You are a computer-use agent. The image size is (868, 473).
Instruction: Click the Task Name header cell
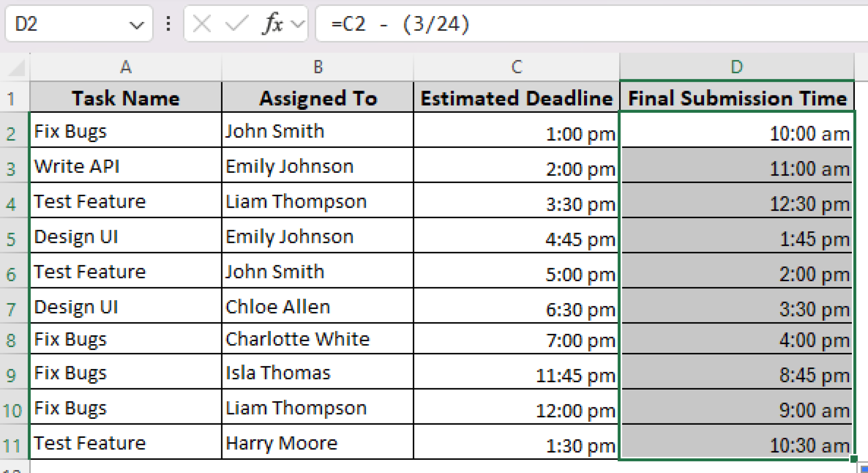tap(125, 98)
